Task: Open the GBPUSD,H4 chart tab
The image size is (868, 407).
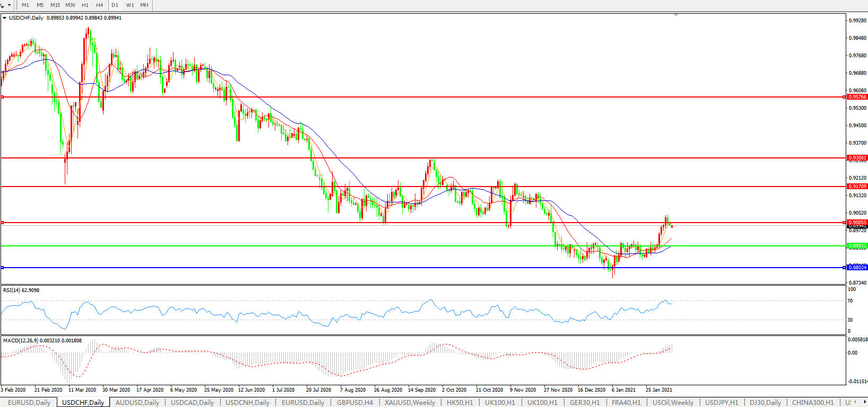Action: click(x=354, y=403)
